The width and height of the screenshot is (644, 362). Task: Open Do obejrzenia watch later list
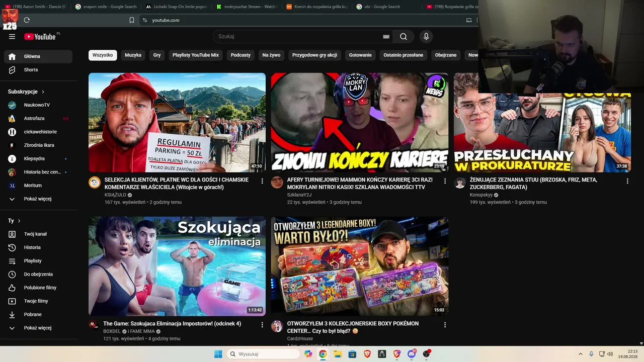38,274
